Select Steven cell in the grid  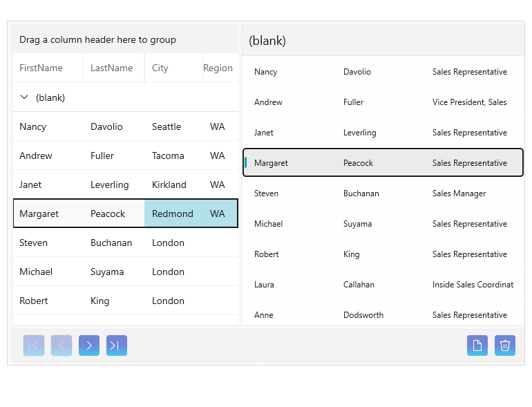click(48, 243)
